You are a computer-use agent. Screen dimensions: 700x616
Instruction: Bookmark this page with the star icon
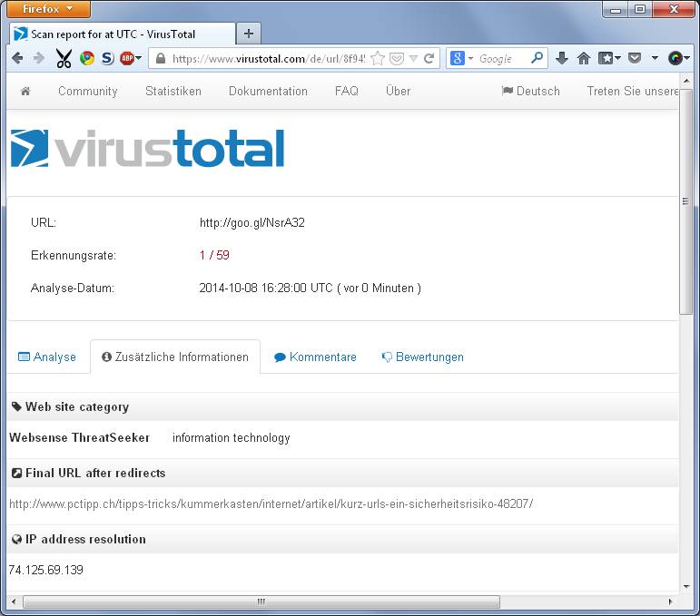tap(378, 58)
